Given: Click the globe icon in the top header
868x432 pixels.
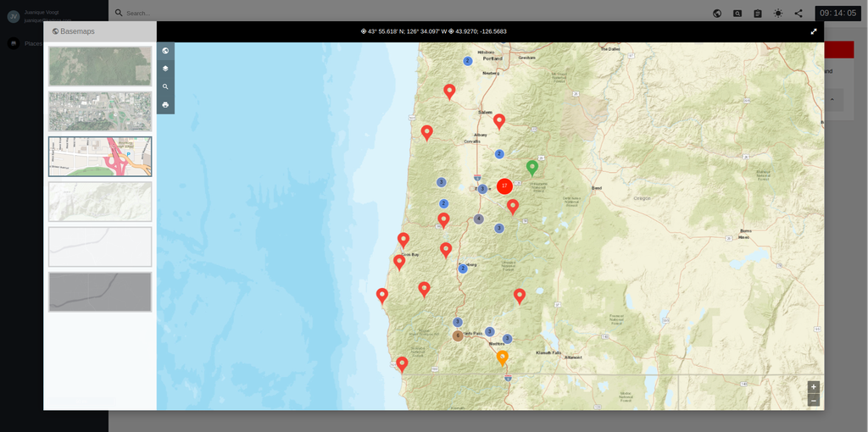Looking at the screenshot, I should click(x=717, y=14).
